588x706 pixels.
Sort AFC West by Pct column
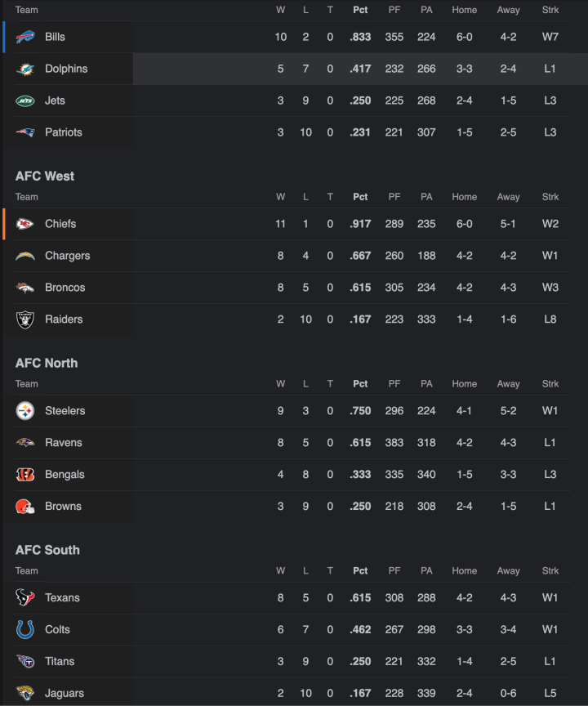point(360,197)
